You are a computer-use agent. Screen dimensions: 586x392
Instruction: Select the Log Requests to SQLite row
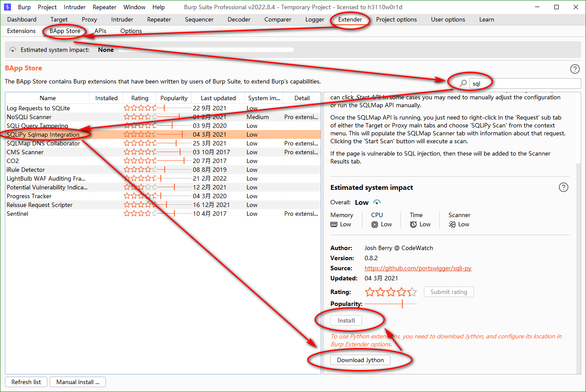[x=163, y=108]
